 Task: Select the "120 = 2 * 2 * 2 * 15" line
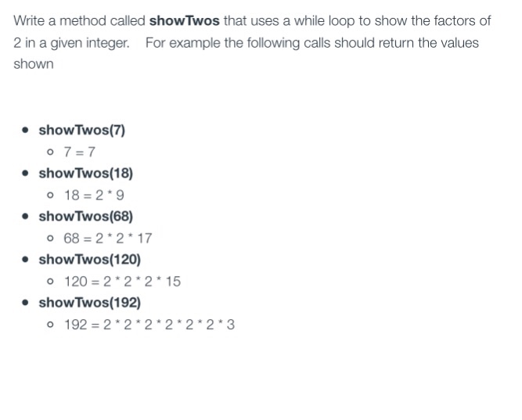(x=122, y=281)
